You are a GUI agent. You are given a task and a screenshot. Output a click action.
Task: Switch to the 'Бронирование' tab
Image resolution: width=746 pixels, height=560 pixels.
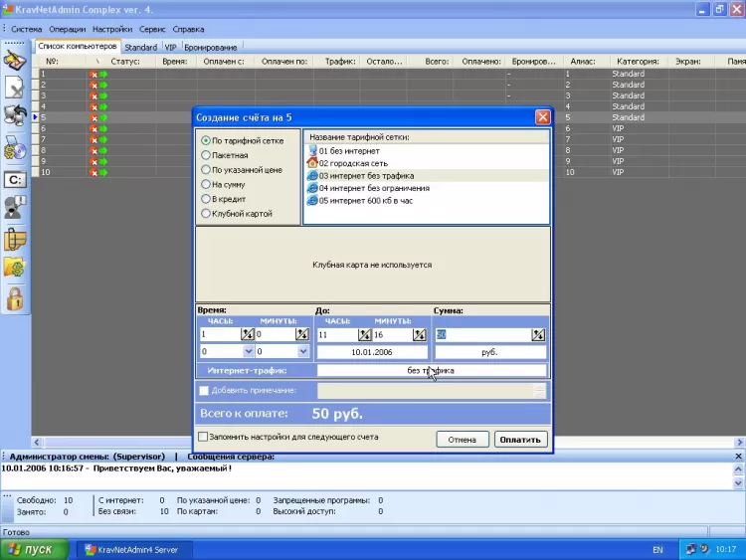210,47
